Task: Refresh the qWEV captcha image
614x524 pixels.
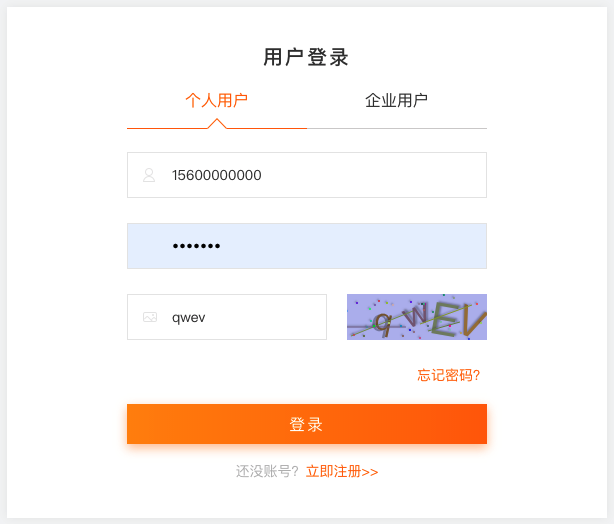Action: point(417,317)
